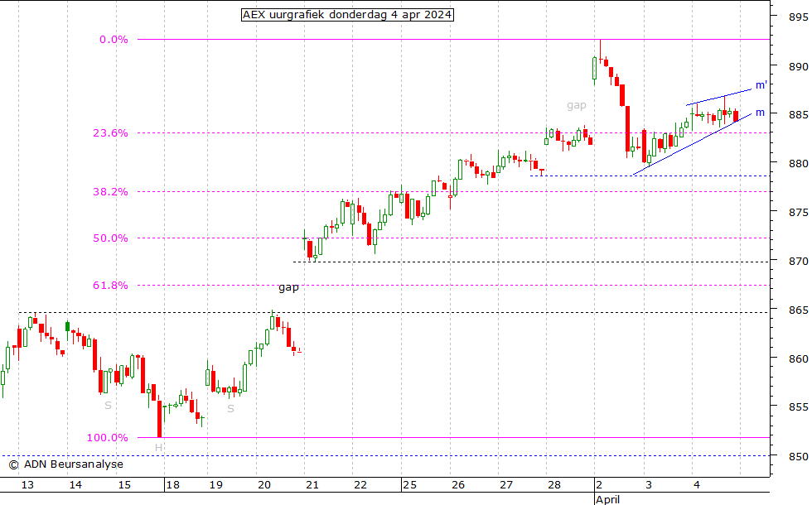812x505 pixels.
Task: Click the green candle peaking near 892 on 2 April
Action: (595, 69)
